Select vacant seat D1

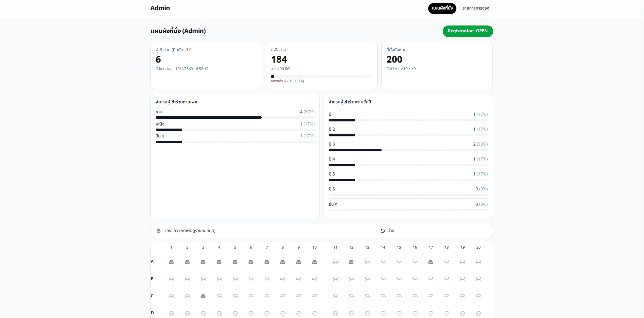171,313
